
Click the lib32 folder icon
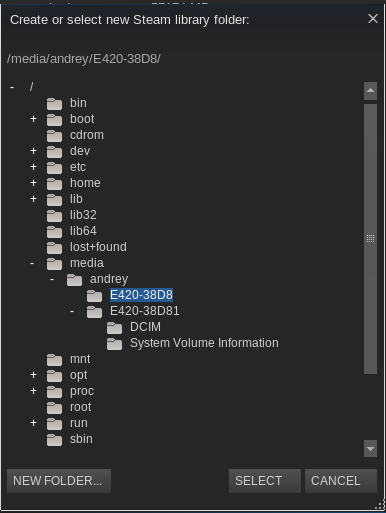(54, 216)
